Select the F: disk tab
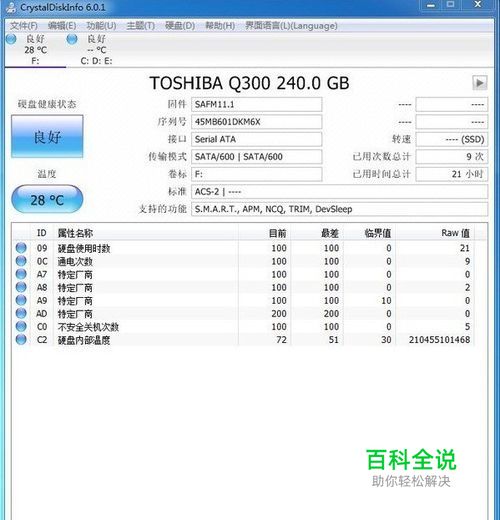 point(35,50)
